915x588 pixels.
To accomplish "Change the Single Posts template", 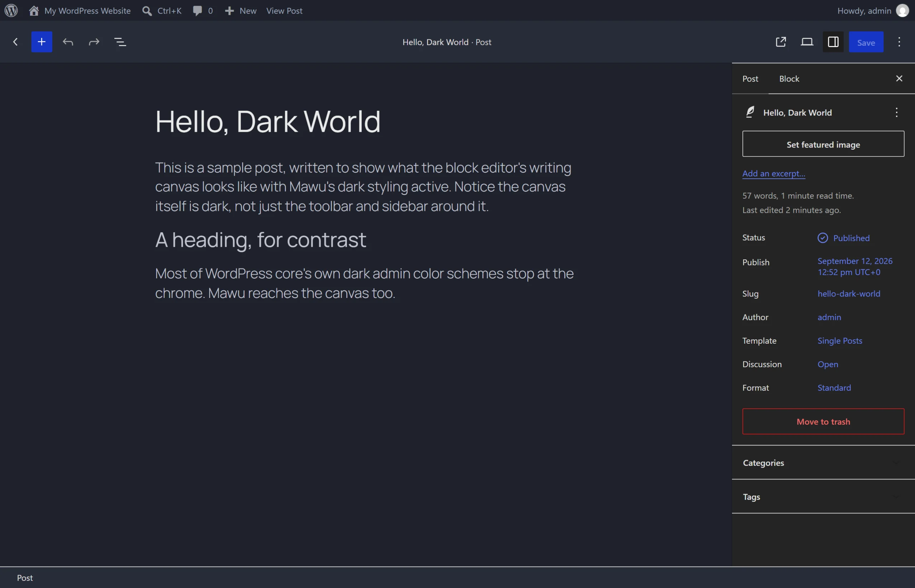I will (x=840, y=340).
